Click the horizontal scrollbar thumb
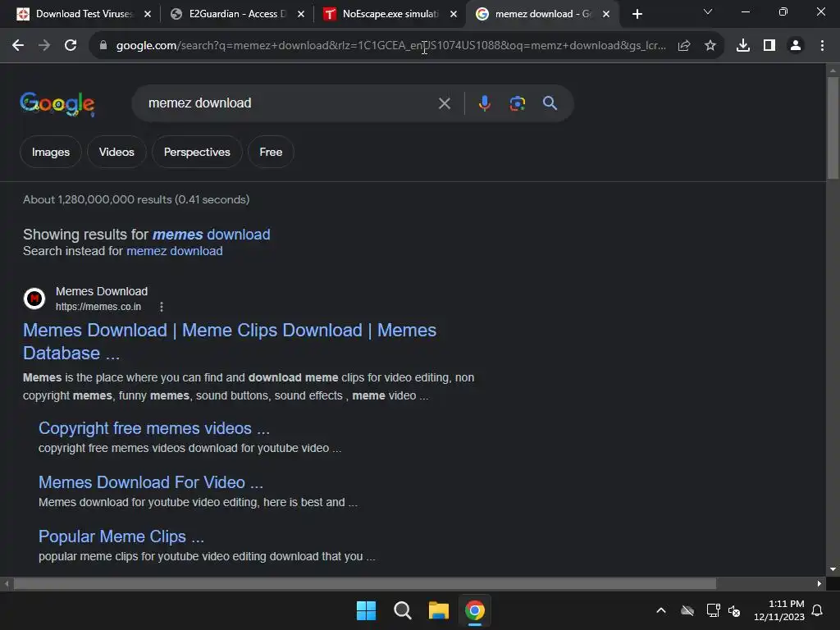Image resolution: width=840 pixels, height=630 pixels. tap(365, 583)
